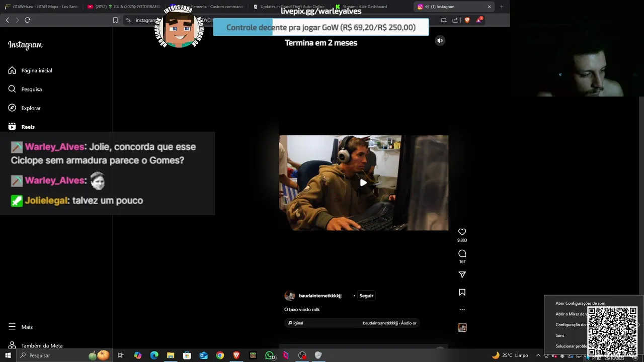
Task: Open the reel comments icon
Action: 462,253
